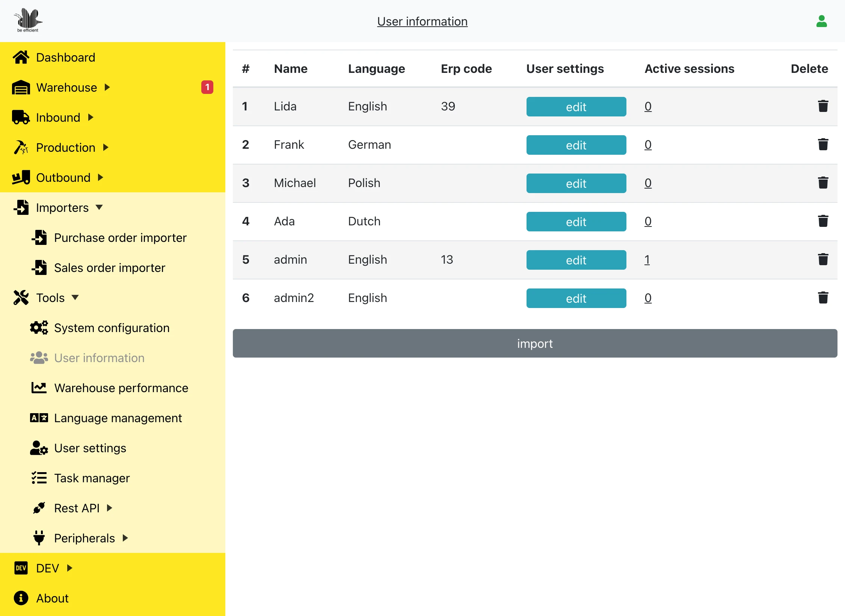The image size is (845, 616).
Task: Expand the Inbound submenu arrow
Action: pyautogui.click(x=91, y=117)
